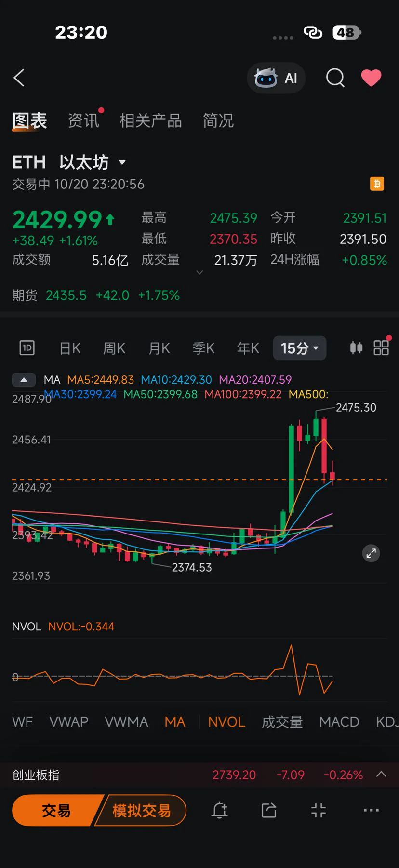The width and height of the screenshot is (399, 868).
Task: Open the AI assistant robot button
Action: click(276, 78)
